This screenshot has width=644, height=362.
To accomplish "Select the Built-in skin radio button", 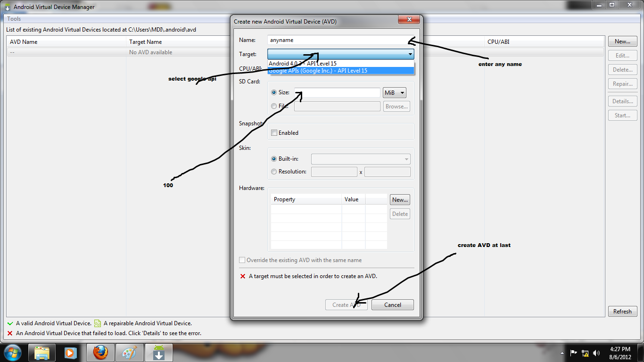I will [x=274, y=159].
